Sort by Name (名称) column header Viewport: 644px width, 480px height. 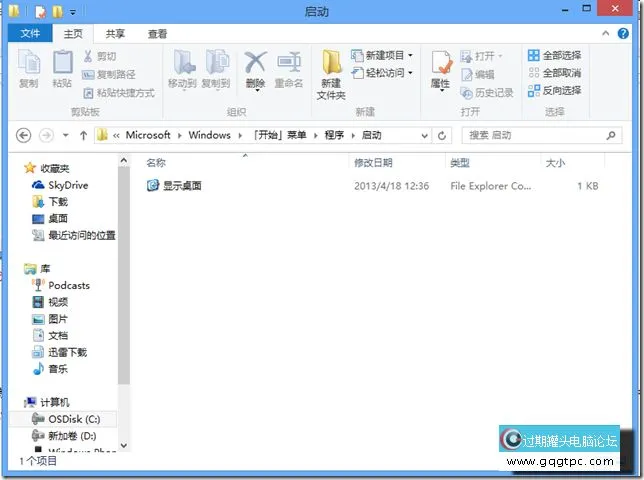pos(156,163)
